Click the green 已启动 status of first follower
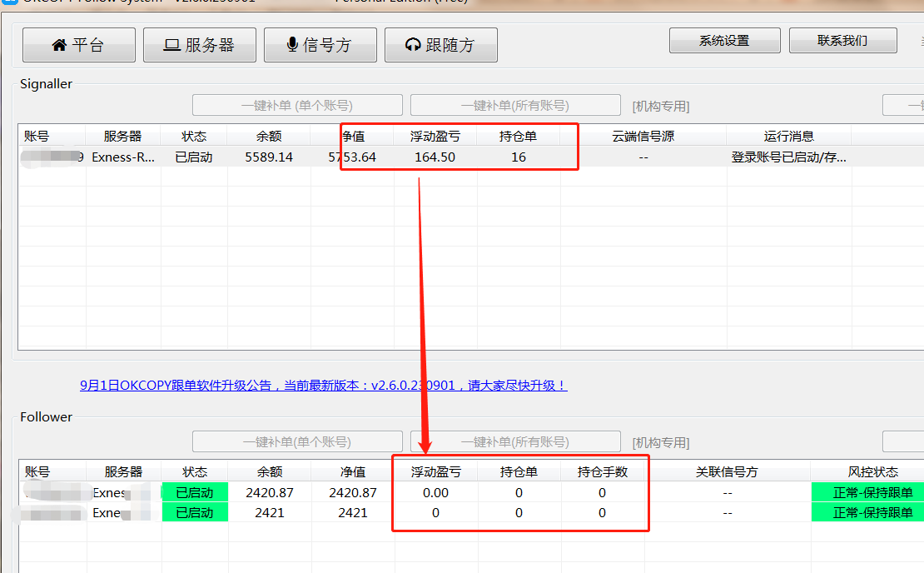Screen dimensions: 924x573 (x=195, y=492)
